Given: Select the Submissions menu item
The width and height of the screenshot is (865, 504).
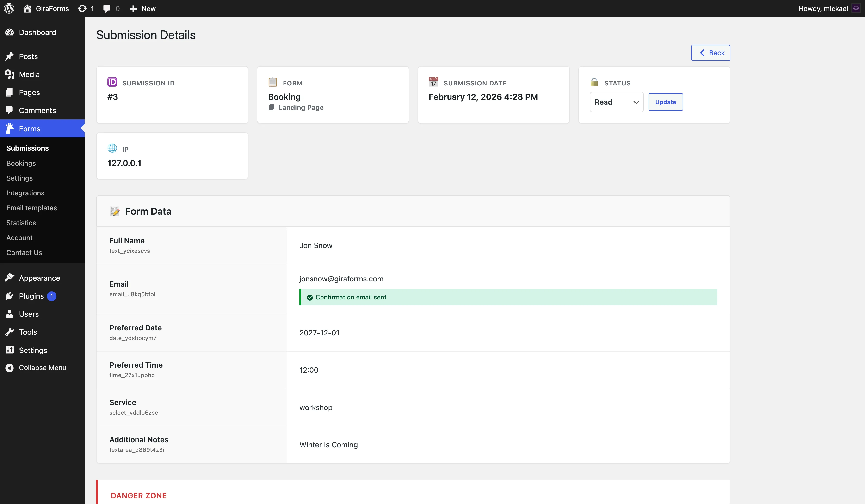Looking at the screenshot, I should pos(27,148).
